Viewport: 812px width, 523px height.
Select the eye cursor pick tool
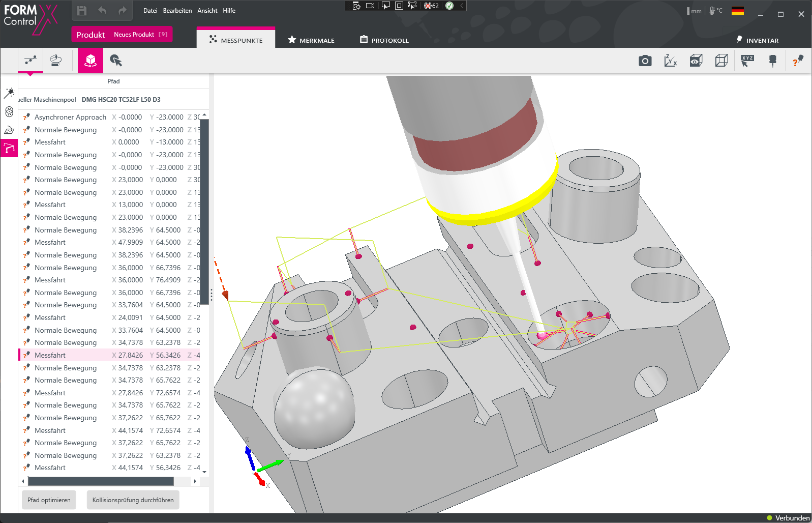point(116,61)
